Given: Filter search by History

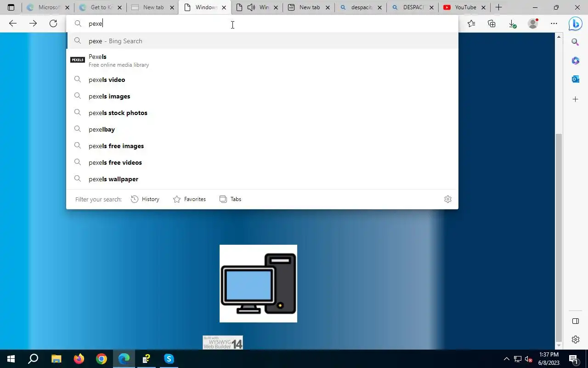Looking at the screenshot, I should [145, 199].
